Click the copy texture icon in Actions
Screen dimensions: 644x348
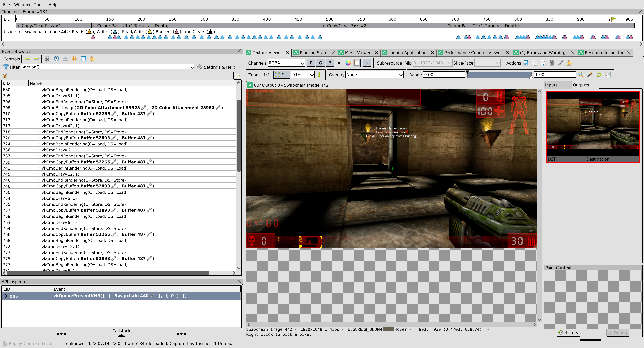535,63
